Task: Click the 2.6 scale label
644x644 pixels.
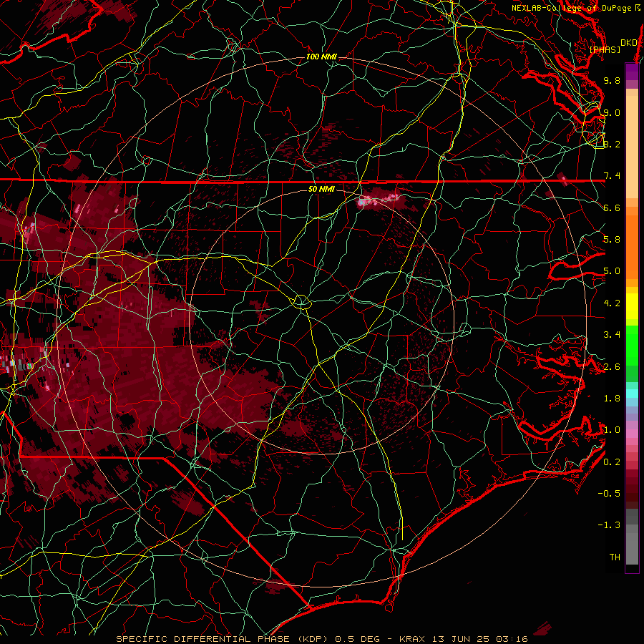Action: point(612,367)
